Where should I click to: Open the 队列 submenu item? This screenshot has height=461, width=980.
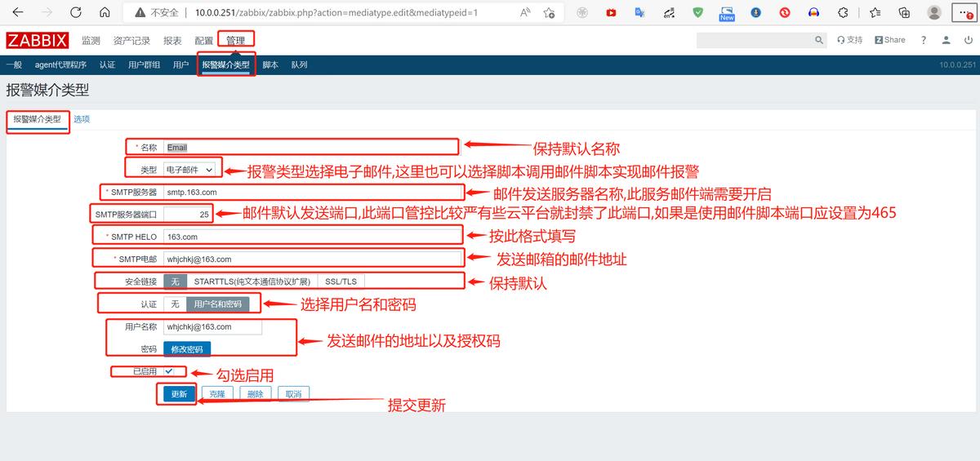tap(300, 65)
